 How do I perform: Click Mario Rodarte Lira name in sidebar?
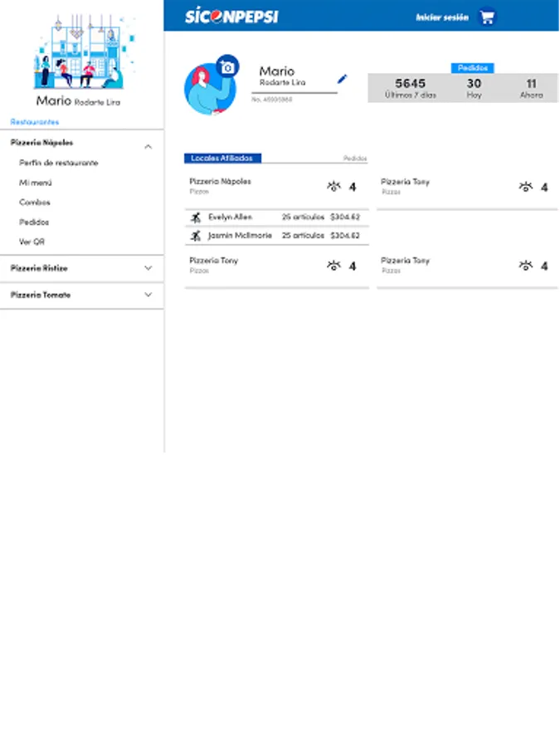pyautogui.click(x=78, y=101)
